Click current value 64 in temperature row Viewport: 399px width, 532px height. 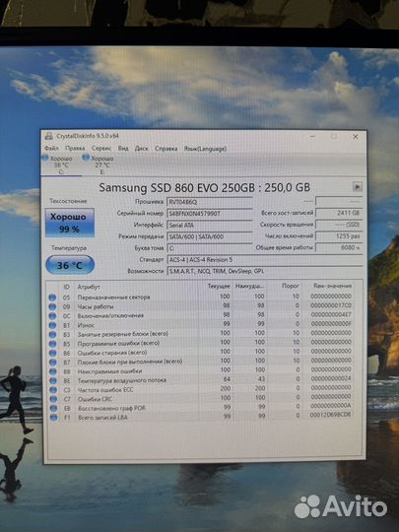(x=227, y=379)
